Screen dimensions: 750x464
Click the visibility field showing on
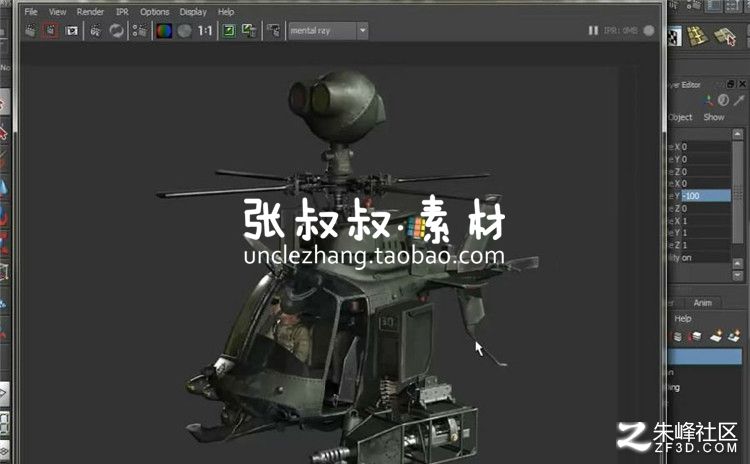(706, 258)
